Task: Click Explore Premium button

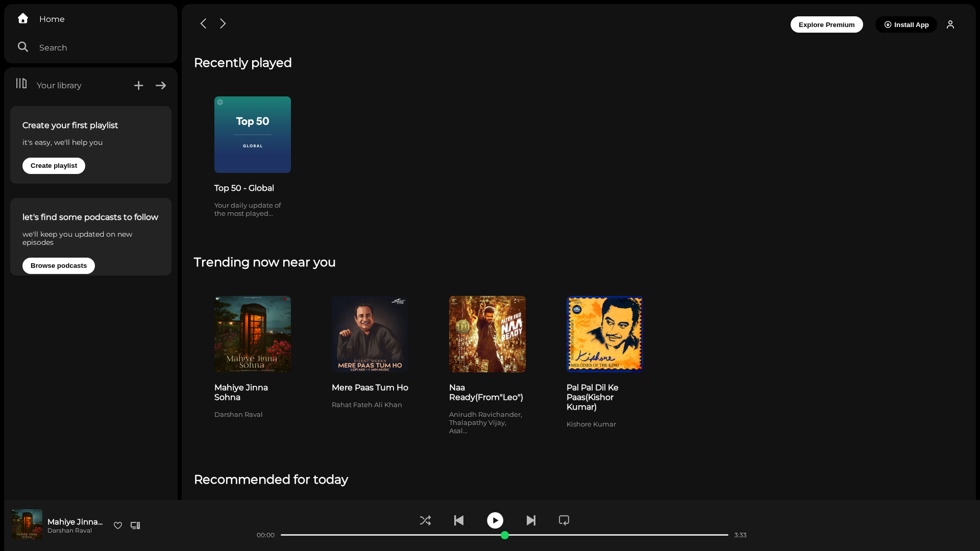Action: 827,24
